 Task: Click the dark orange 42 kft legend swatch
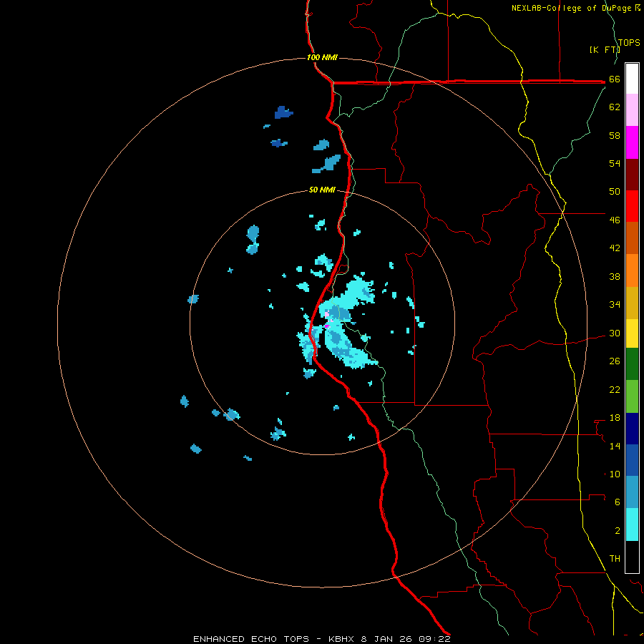632,238
